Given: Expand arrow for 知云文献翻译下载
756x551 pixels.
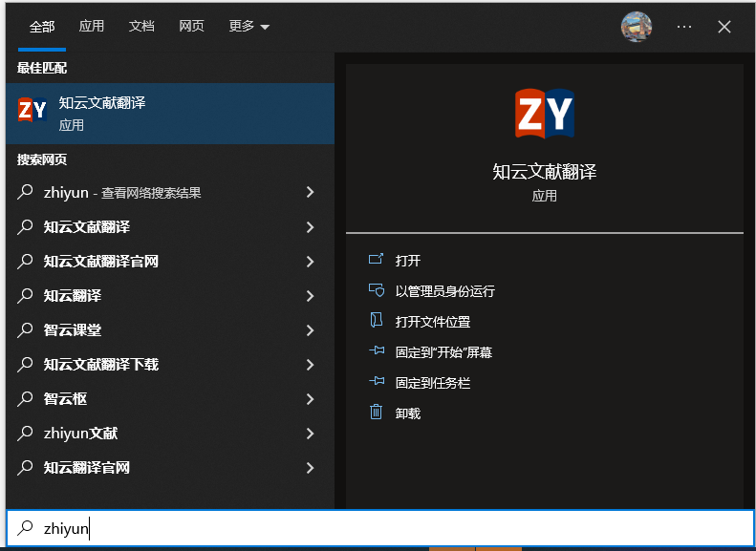Looking at the screenshot, I should (x=311, y=365).
